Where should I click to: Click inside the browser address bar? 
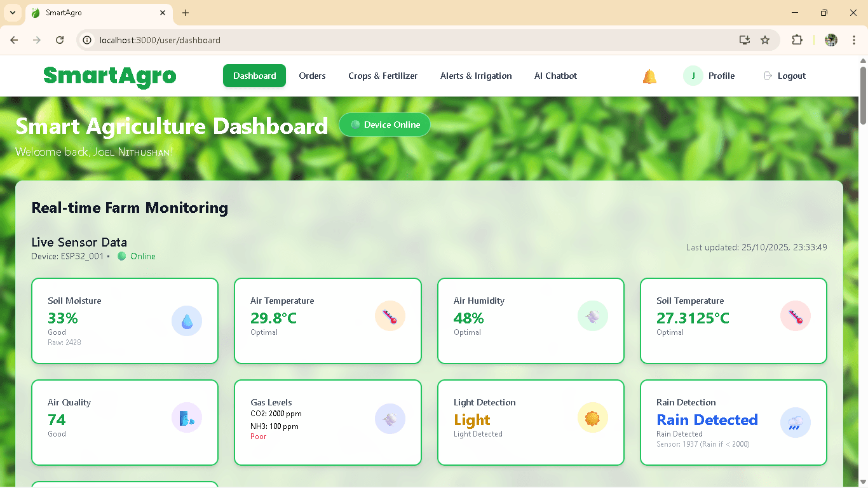tap(254, 39)
